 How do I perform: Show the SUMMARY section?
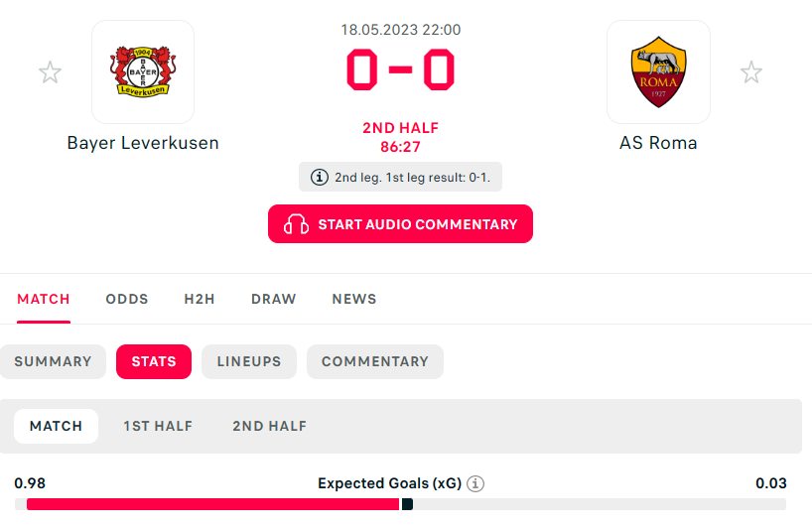(53, 361)
